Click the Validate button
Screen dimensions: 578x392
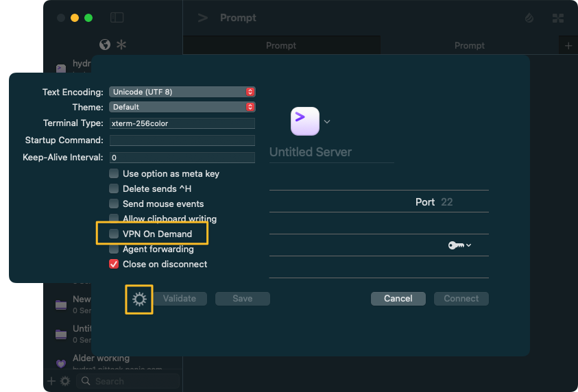tap(180, 298)
